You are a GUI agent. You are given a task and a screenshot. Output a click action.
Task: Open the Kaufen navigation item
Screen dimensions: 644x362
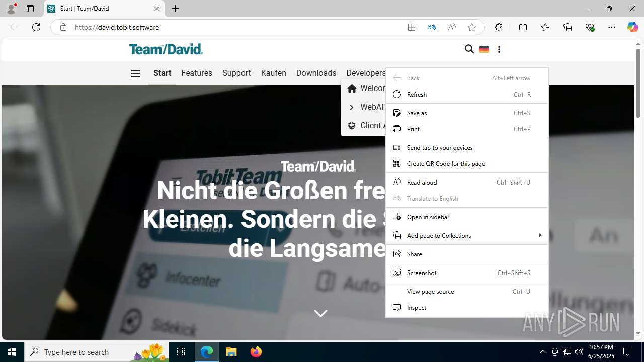[274, 73]
